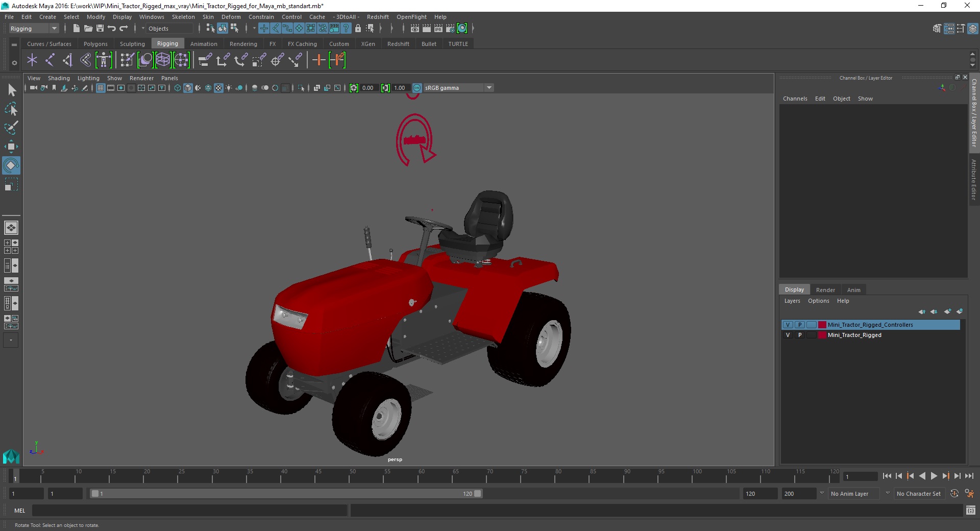Viewport: 980px width, 531px height.
Task: Open the sRGB gamma color space dropdown
Action: click(x=458, y=88)
